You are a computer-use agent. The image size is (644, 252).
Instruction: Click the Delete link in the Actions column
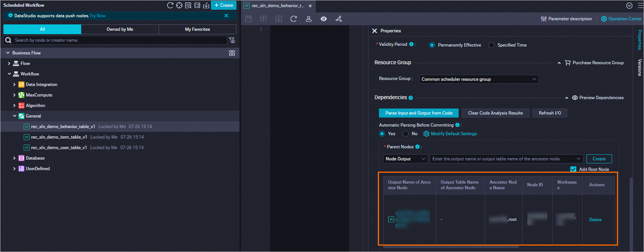(x=595, y=220)
